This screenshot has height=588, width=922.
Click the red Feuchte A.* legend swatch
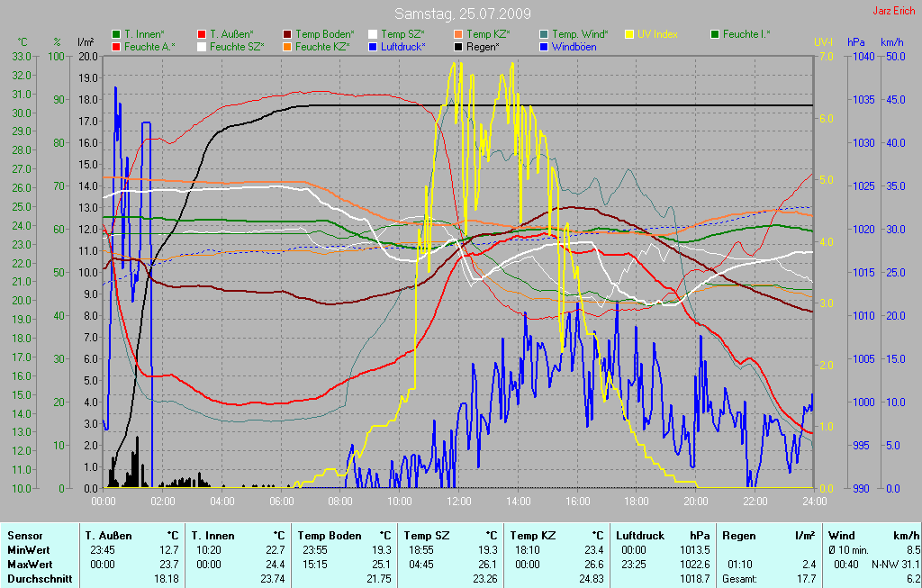[x=116, y=47]
